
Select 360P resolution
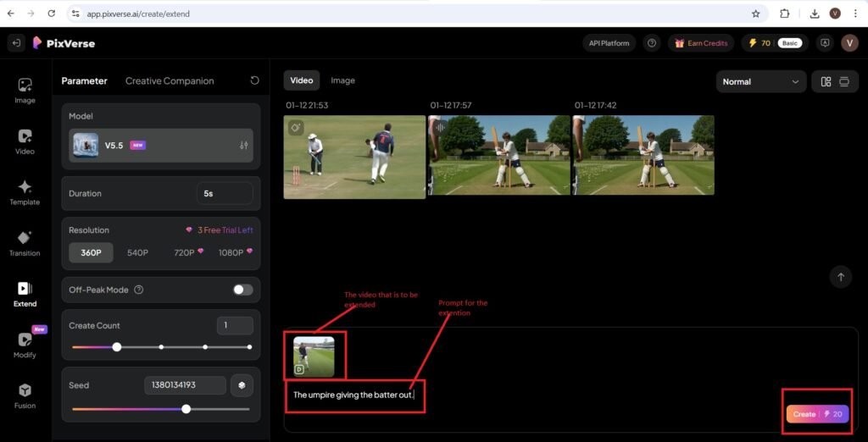coord(92,253)
